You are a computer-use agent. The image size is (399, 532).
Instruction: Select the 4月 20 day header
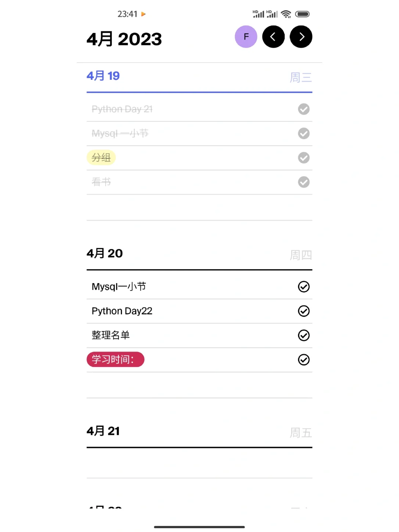coord(105,253)
